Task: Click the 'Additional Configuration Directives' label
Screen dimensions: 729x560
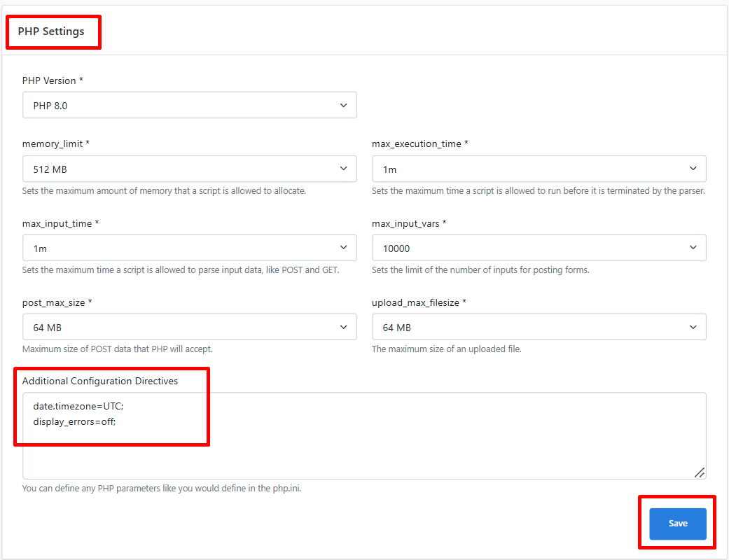Action: (100, 381)
